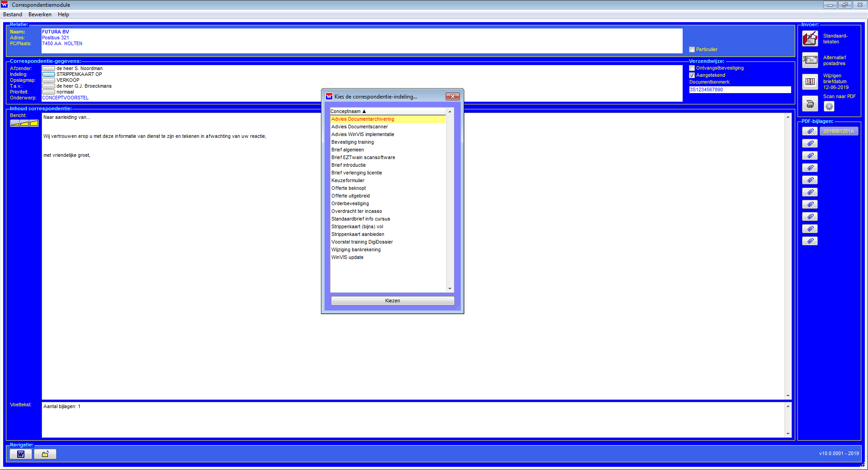Click the dialog list's scroll-down arrow
The height and width of the screenshot is (470, 868).
click(450, 288)
